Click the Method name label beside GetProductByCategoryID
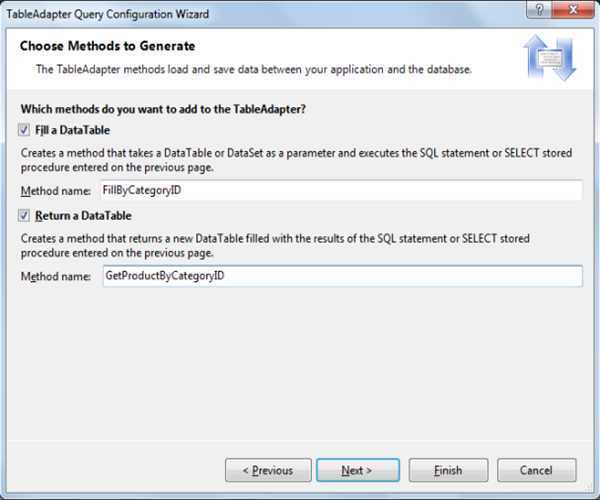 click(x=55, y=275)
